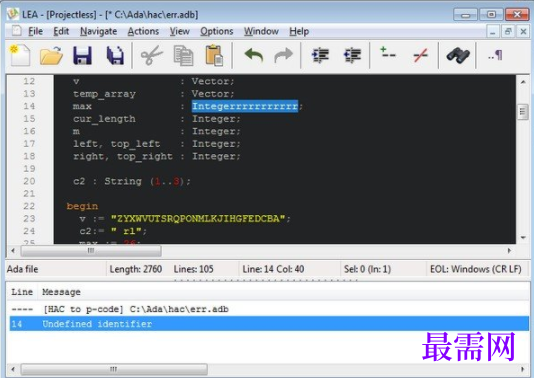Click "temp_array" on line 13
Viewport: 534px width, 378px height.
coord(104,94)
